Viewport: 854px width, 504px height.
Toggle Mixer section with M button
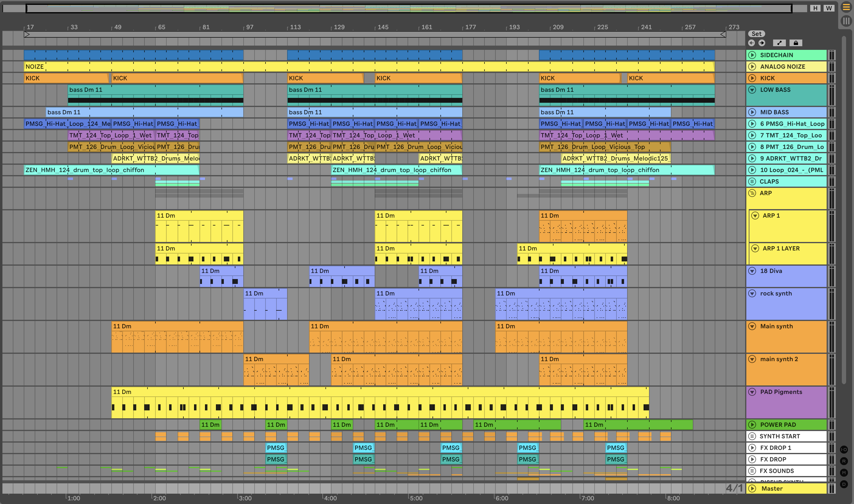click(x=844, y=472)
